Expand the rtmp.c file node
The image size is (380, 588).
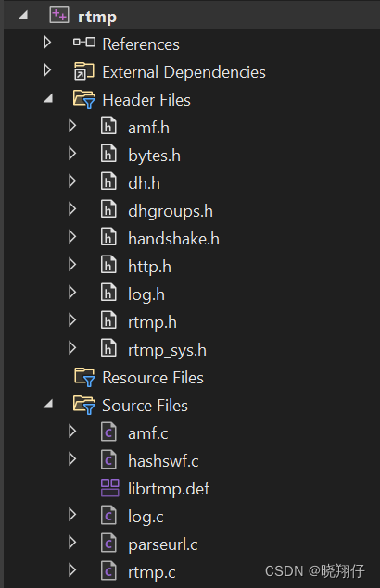(72, 570)
